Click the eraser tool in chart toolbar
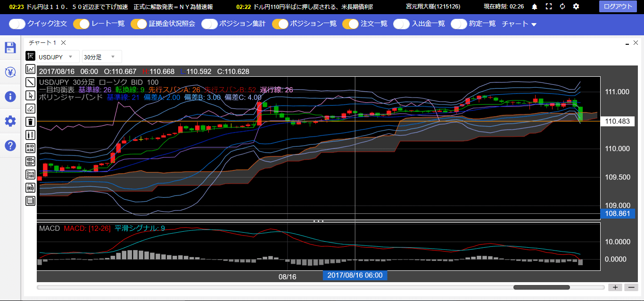 coord(31,108)
